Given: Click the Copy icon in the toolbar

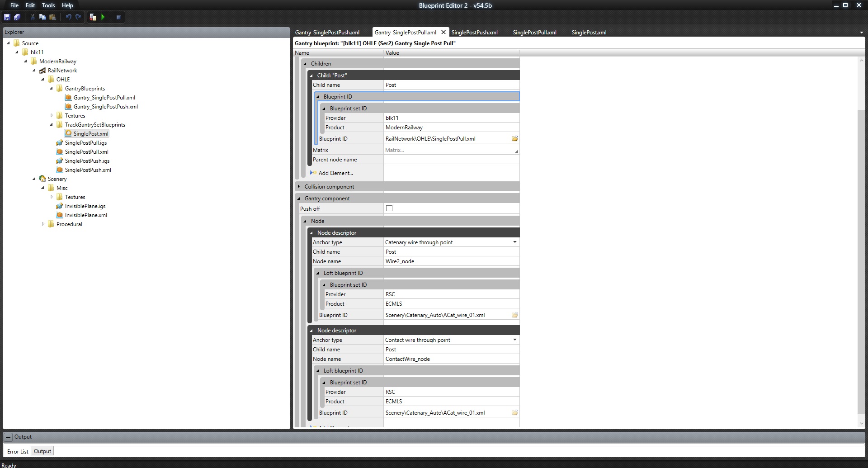Looking at the screenshot, I should pyautogui.click(x=42, y=17).
